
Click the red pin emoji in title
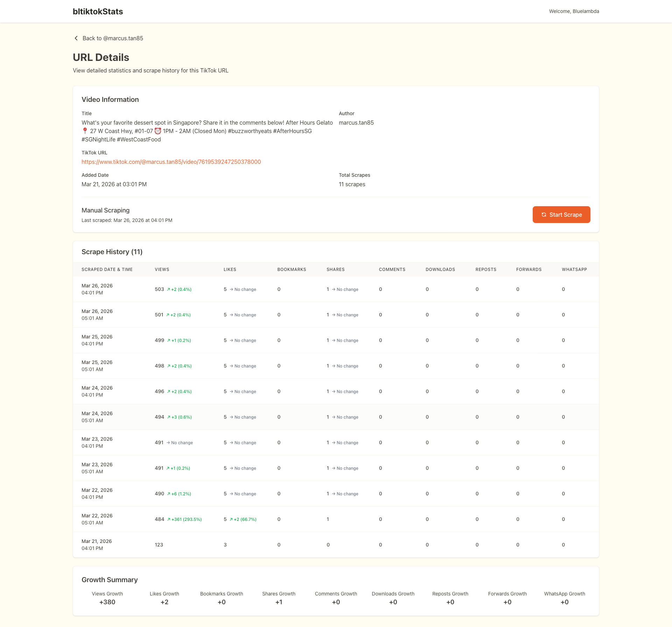click(x=85, y=131)
